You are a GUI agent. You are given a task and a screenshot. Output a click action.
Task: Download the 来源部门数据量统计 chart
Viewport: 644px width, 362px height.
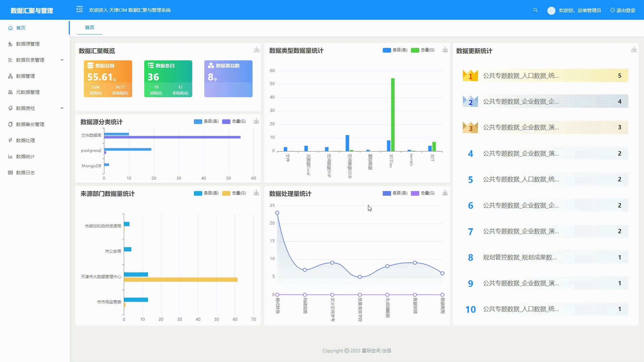tap(256, 193)
